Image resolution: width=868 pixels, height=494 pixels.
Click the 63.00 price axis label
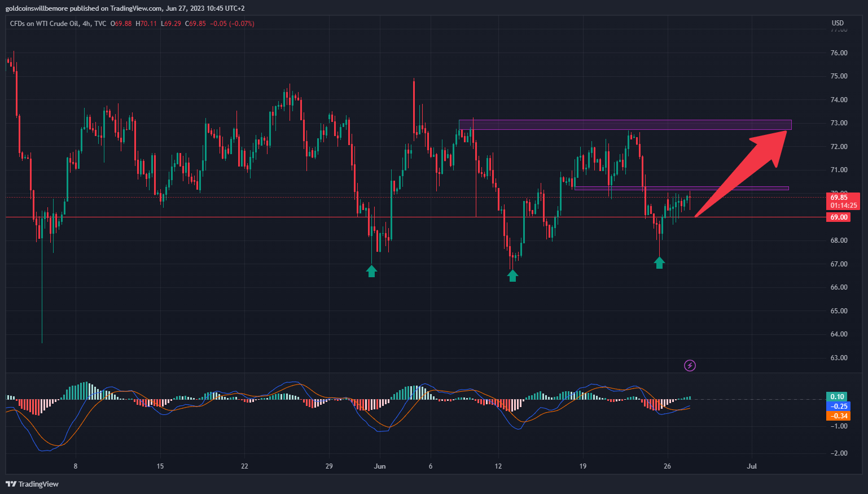coord(839,358)
